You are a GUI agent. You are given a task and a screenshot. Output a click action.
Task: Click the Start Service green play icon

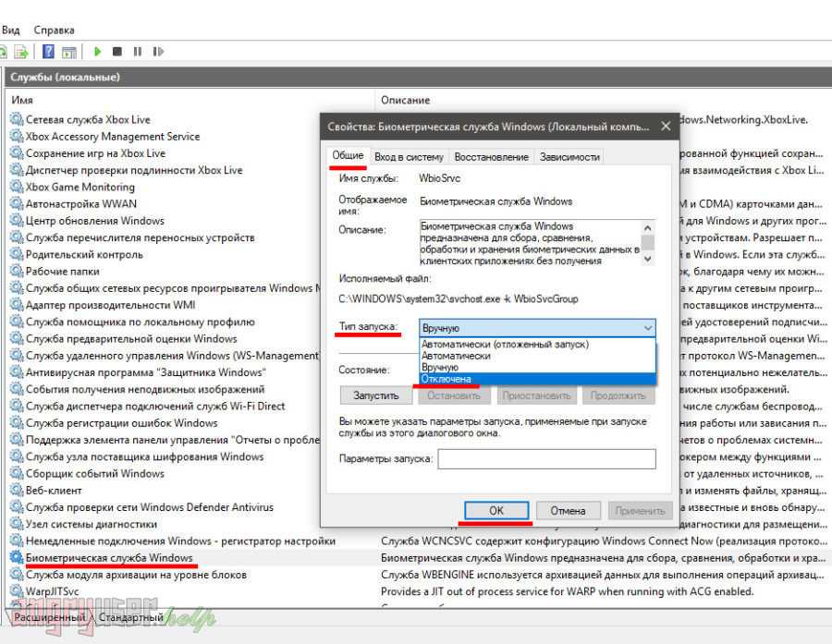coord(97,52)
